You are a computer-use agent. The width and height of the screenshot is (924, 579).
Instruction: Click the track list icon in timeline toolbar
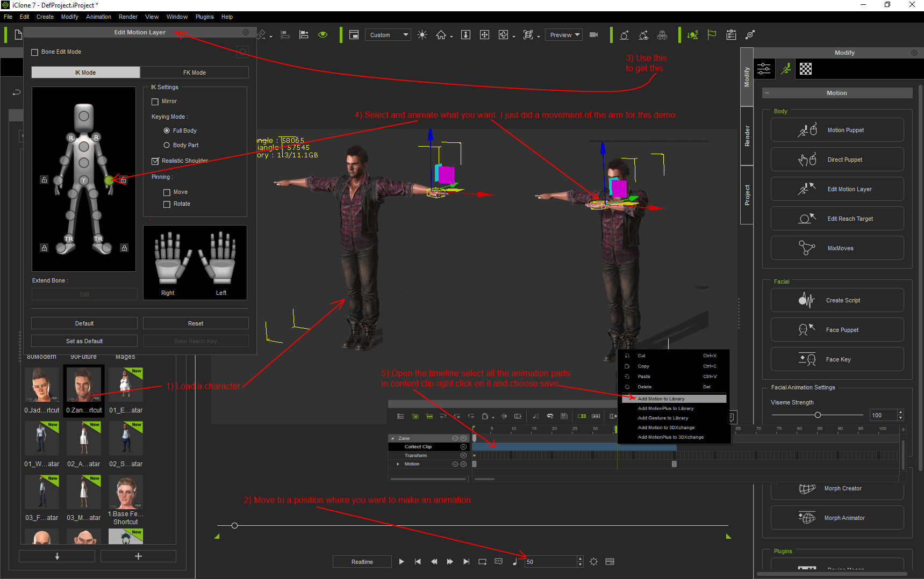click(400, 416)
